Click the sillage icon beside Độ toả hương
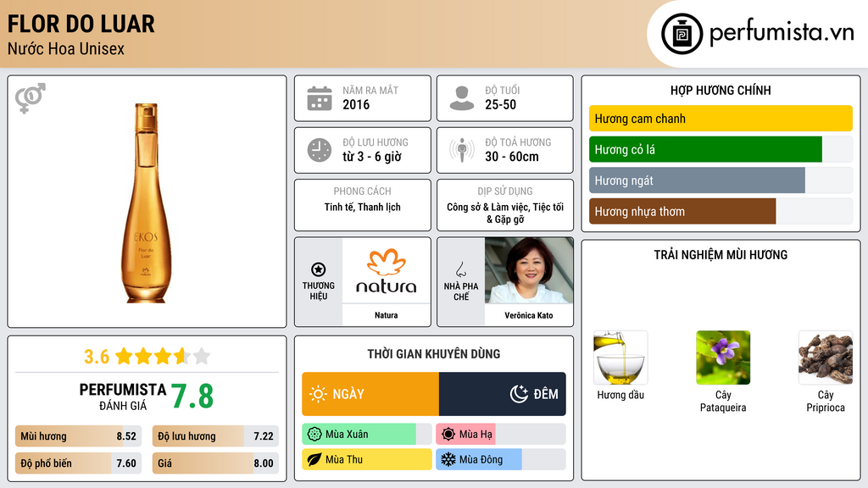868x488 pixels. [462, 150]
